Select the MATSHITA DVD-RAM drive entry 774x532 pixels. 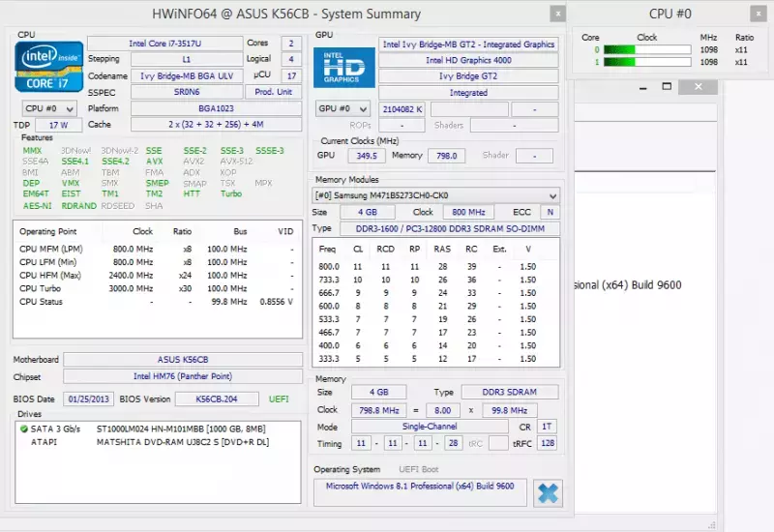click(x=150, y=442)
